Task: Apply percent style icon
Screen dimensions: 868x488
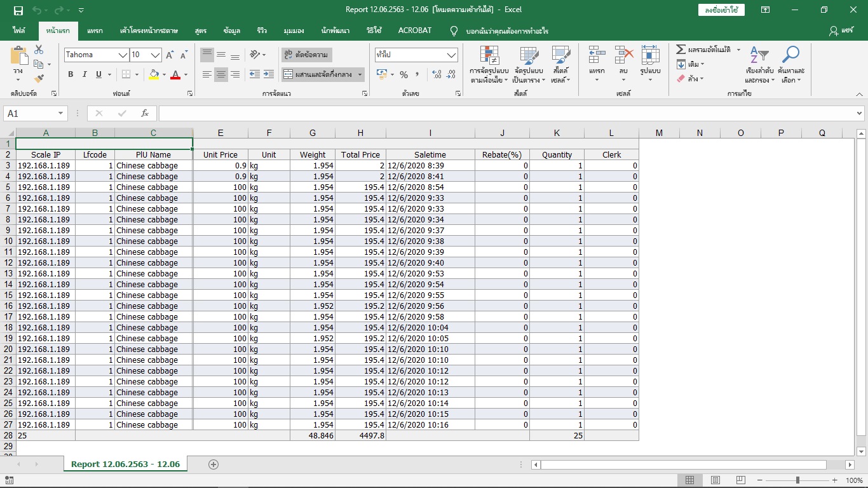Action: pos(403,74)
